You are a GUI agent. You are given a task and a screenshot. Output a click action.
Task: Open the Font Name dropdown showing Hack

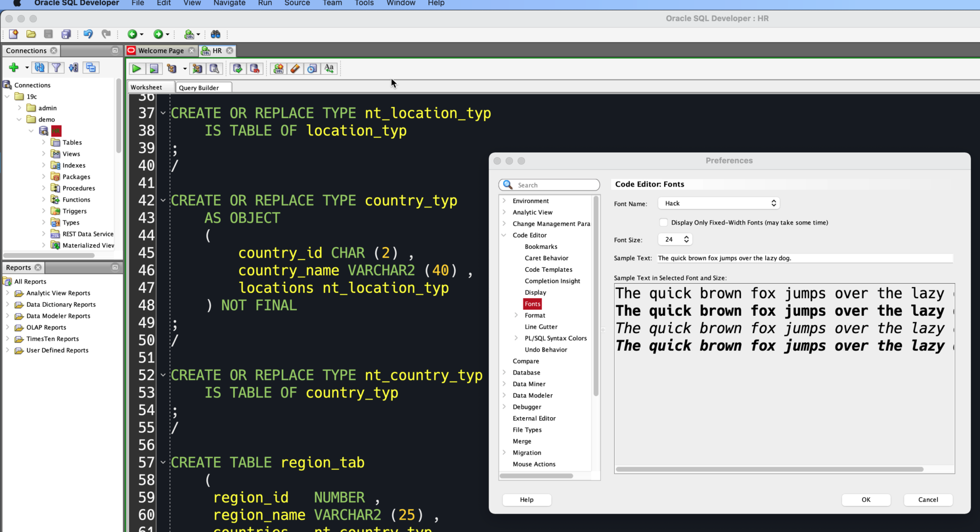click(718, 203)
